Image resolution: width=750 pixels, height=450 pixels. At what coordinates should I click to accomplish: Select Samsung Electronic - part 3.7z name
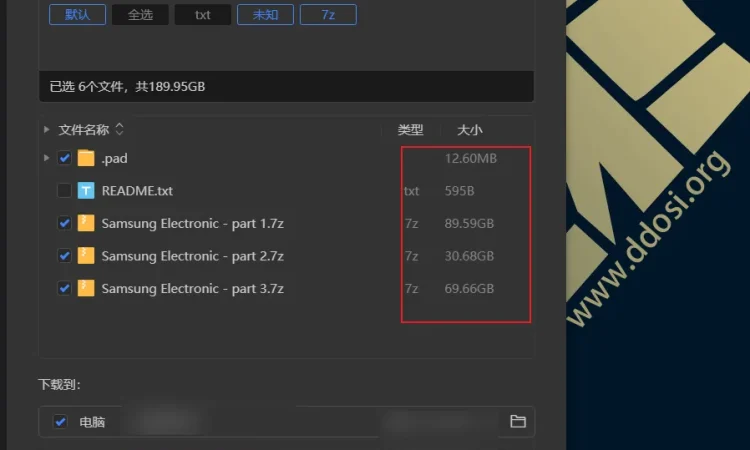193,288
